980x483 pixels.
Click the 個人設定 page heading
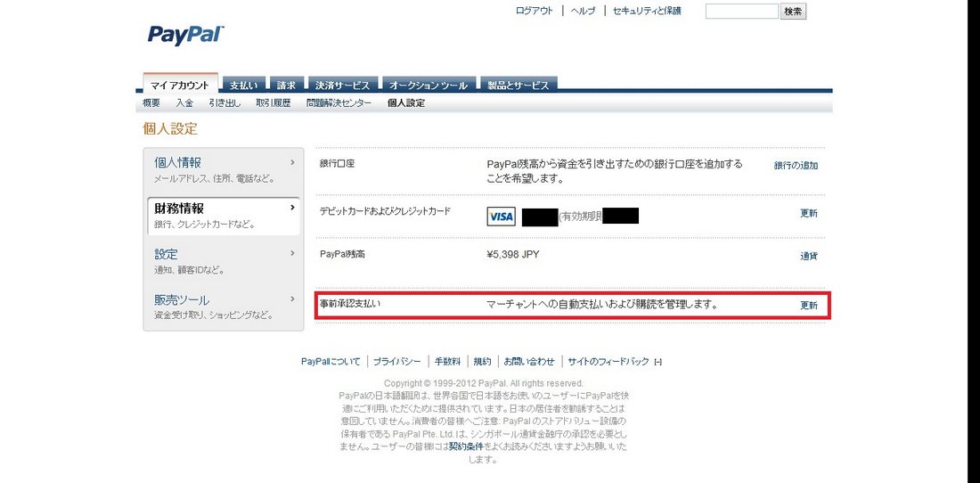170,129
